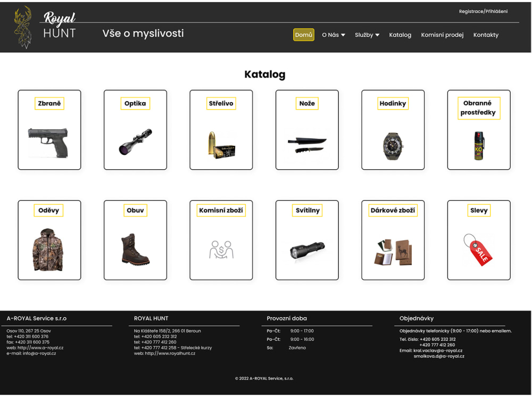Click the smolkova.d@a-royal.cz email
The width and height of the screenshot is (532, 399).
tap(439, 356)
